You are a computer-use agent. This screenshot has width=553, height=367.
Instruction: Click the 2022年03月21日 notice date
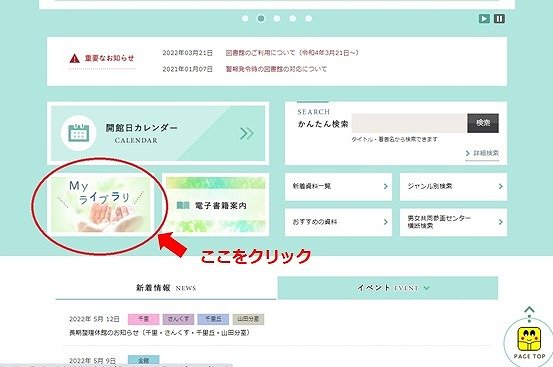click(188, 53)
